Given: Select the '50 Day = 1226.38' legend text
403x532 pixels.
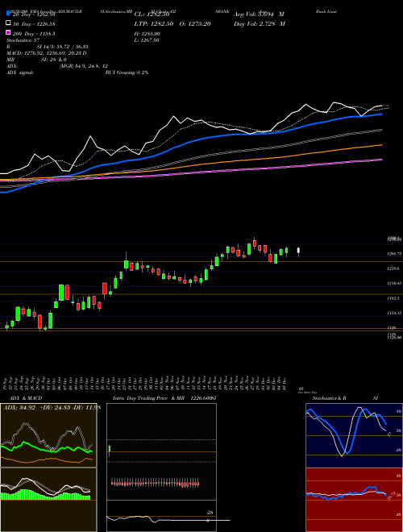Looking at the screenshot, I should 35,24.
